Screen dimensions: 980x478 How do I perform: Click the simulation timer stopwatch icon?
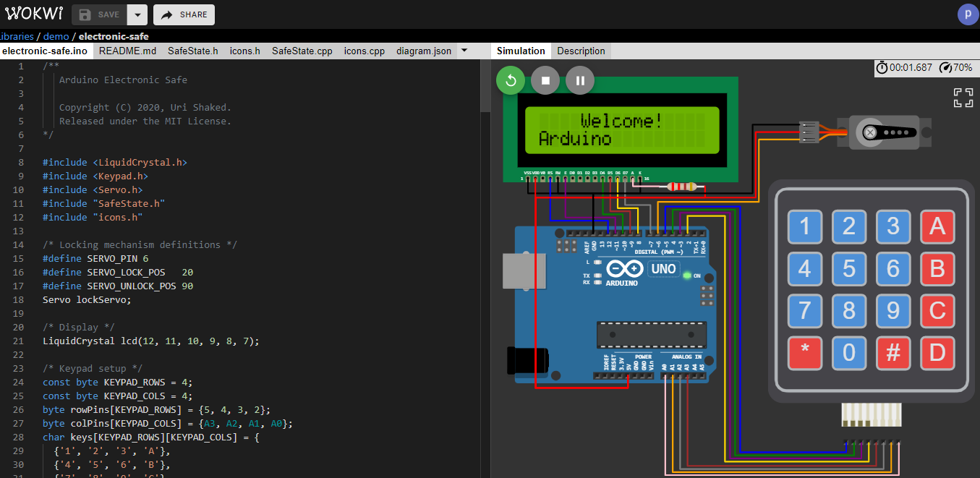click(882, 67)
